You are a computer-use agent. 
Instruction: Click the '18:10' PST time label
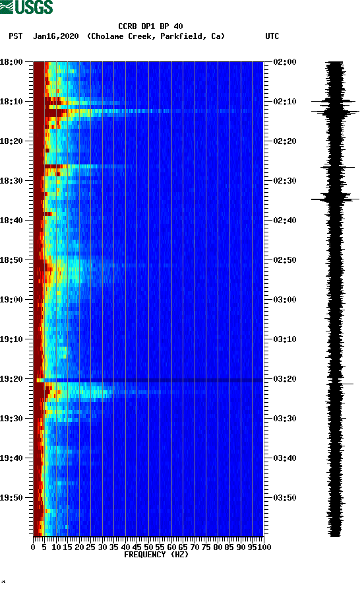coord(11,102)
